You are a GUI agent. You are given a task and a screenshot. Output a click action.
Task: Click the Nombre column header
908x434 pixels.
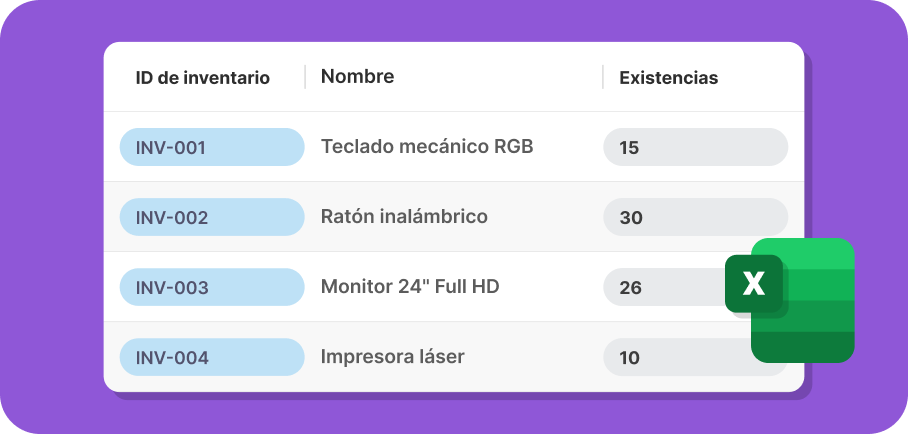[357, 76]
